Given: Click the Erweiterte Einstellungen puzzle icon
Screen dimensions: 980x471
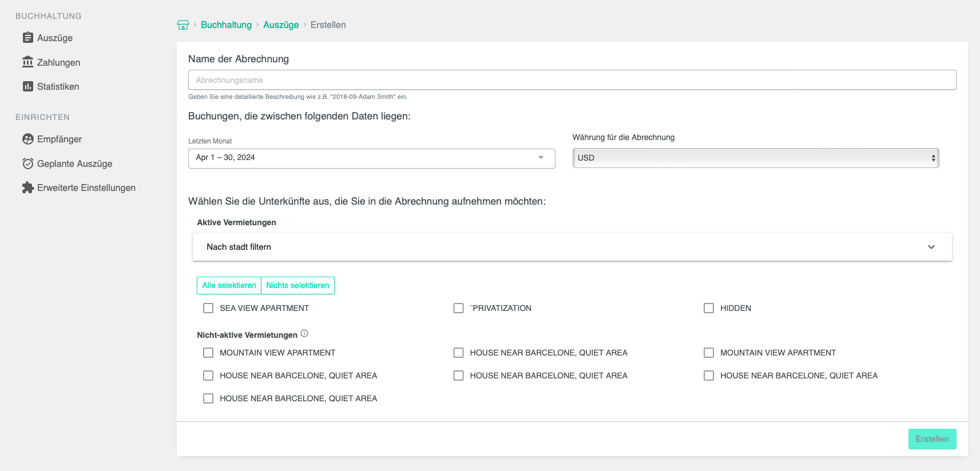Looking at the screenshot, I should pos(27,187).
